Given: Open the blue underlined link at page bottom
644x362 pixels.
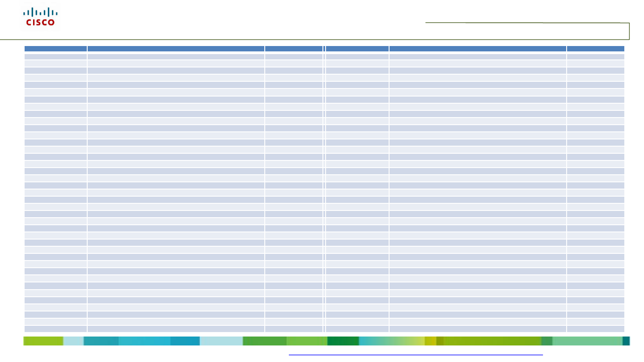Looking at the screenshot, I should (x=415, y=355).
